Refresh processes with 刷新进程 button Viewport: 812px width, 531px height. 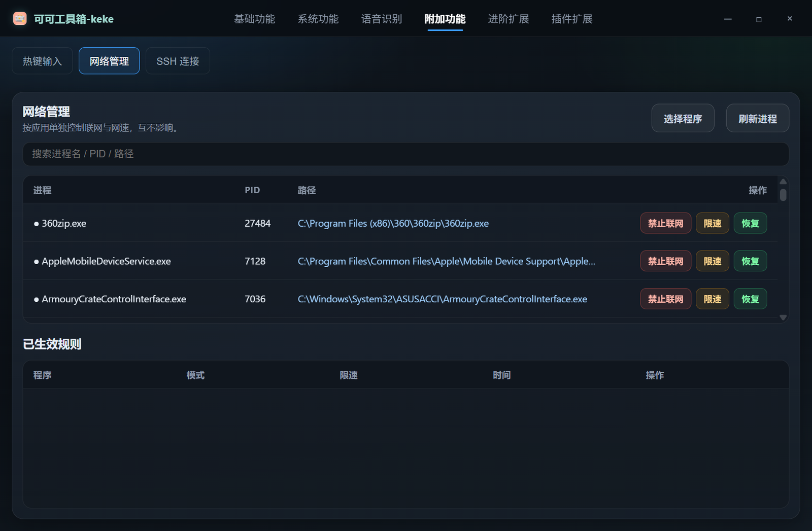[x=758, y=118]
